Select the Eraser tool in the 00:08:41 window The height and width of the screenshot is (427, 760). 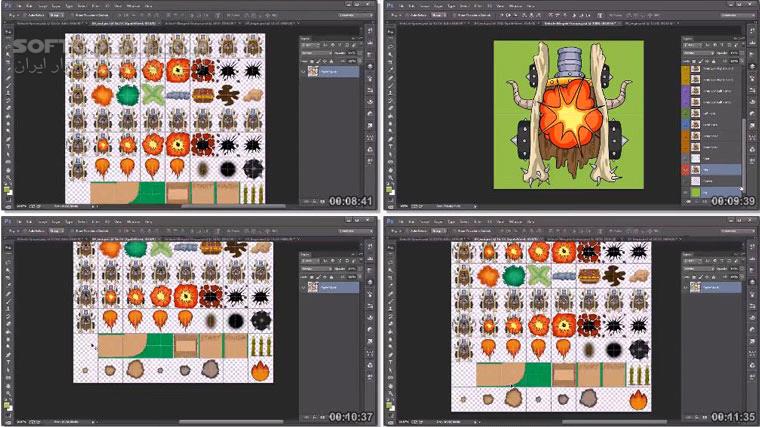pyautogui.click(x=8, y=108)
